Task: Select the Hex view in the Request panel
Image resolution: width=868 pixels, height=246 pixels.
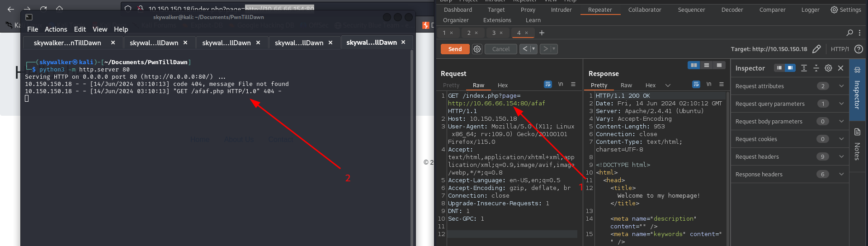Action: tap(502, 85)
